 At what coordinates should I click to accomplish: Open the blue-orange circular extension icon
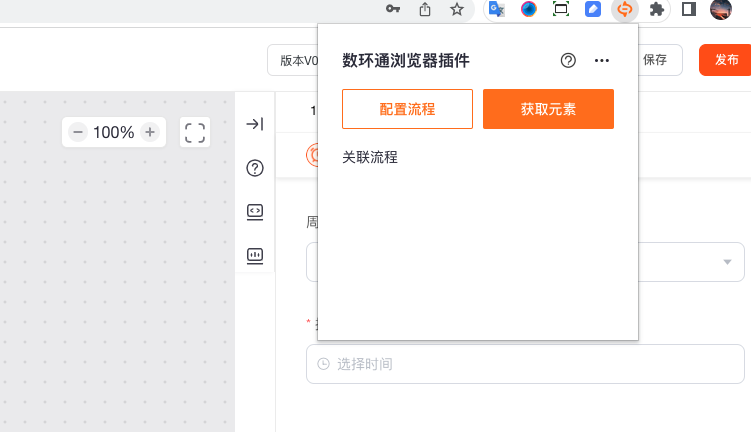[x=529, y=9]
